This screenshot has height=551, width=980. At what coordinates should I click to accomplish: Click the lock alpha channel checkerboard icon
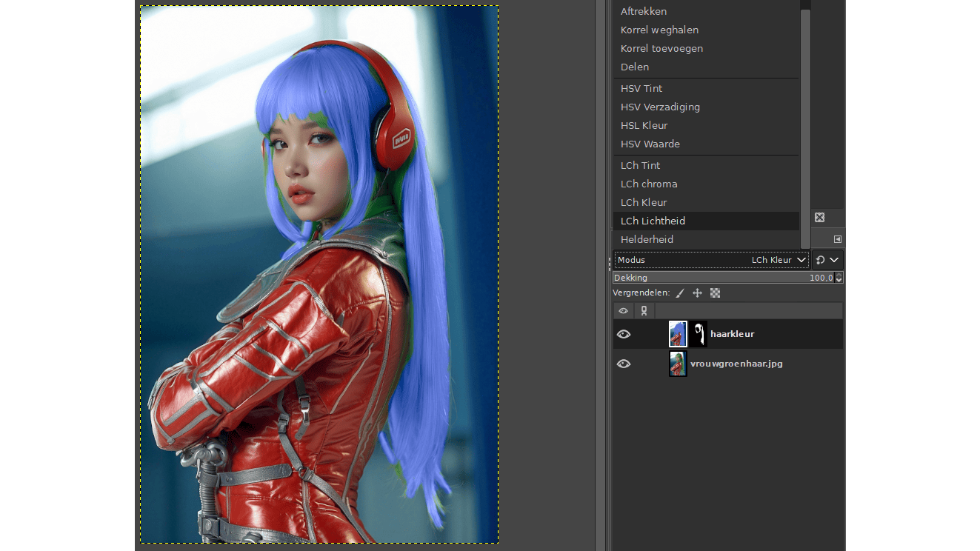[x=715, y=293]
